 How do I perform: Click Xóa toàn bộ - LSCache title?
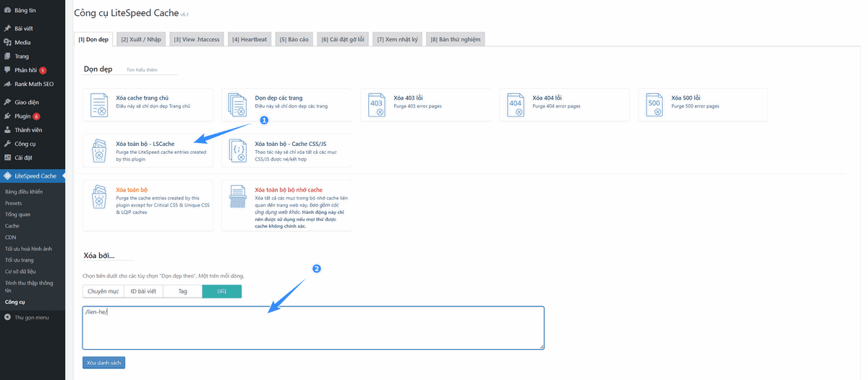[x=145, y=144]
